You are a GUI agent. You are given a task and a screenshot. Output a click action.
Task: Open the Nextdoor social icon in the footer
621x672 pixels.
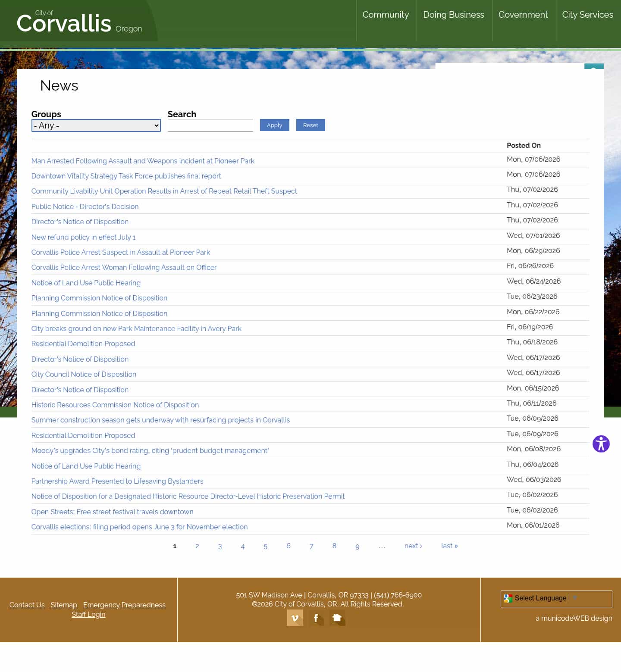click(337, 618)
